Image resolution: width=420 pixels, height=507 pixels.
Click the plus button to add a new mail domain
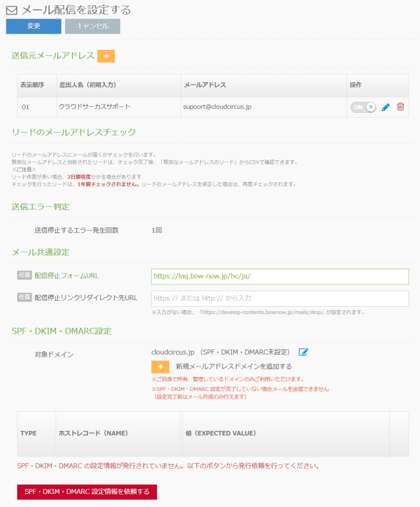[160, 366]
